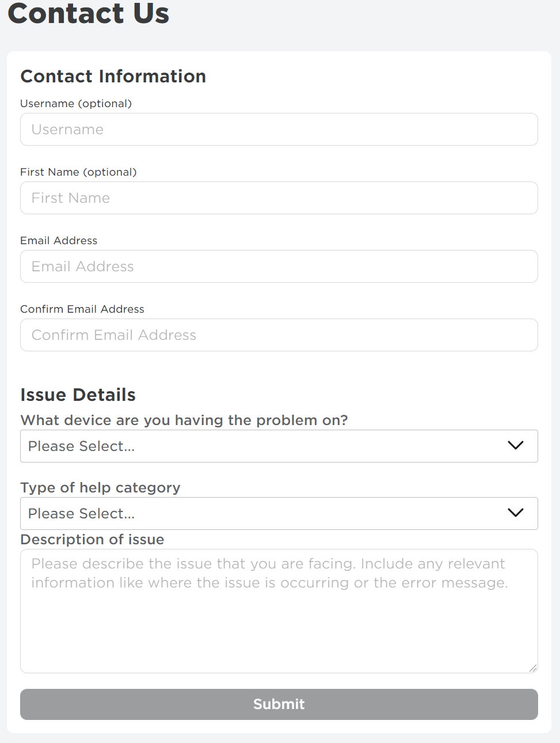
Task: Click the Email Address input box
Action: tap(279, 267)
